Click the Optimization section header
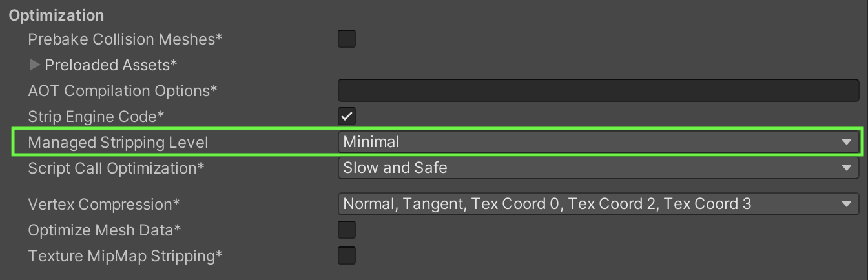This screenshot has width=868, height=280. 56,15
